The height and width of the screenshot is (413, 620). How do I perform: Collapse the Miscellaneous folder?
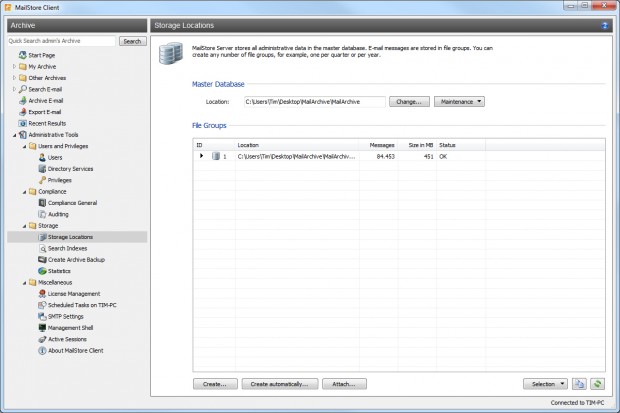click(25, 283)
